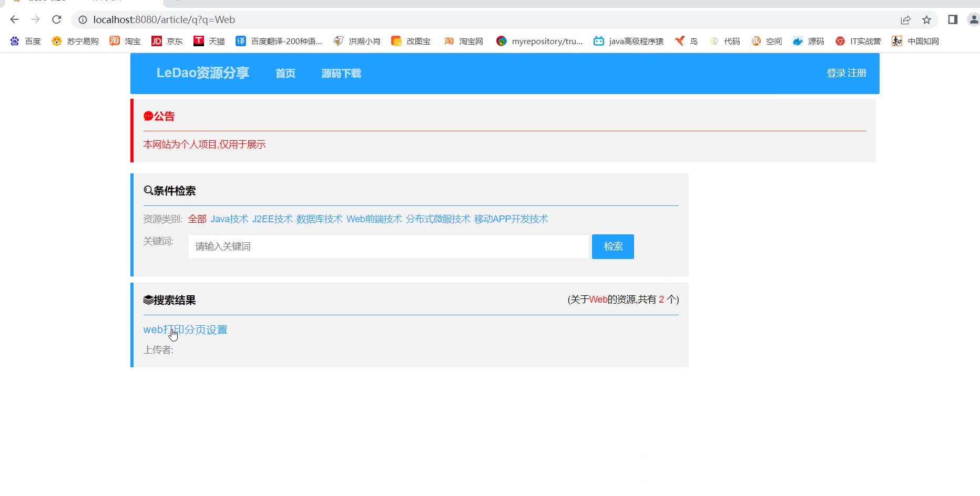
Task: Open the browser side panel icon
Action: click(x=953, y=19)
